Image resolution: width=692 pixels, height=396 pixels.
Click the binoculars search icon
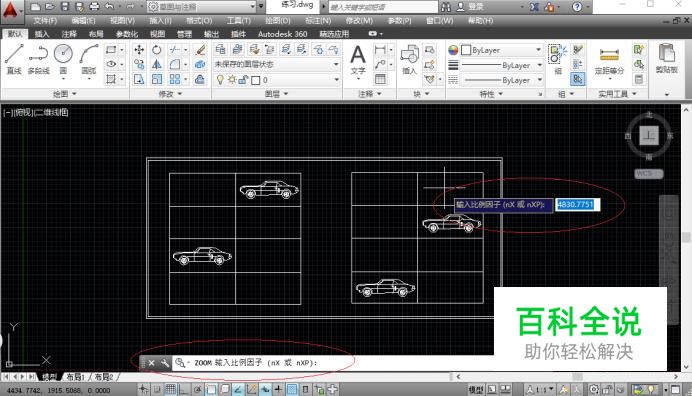(x=446, y=7)
